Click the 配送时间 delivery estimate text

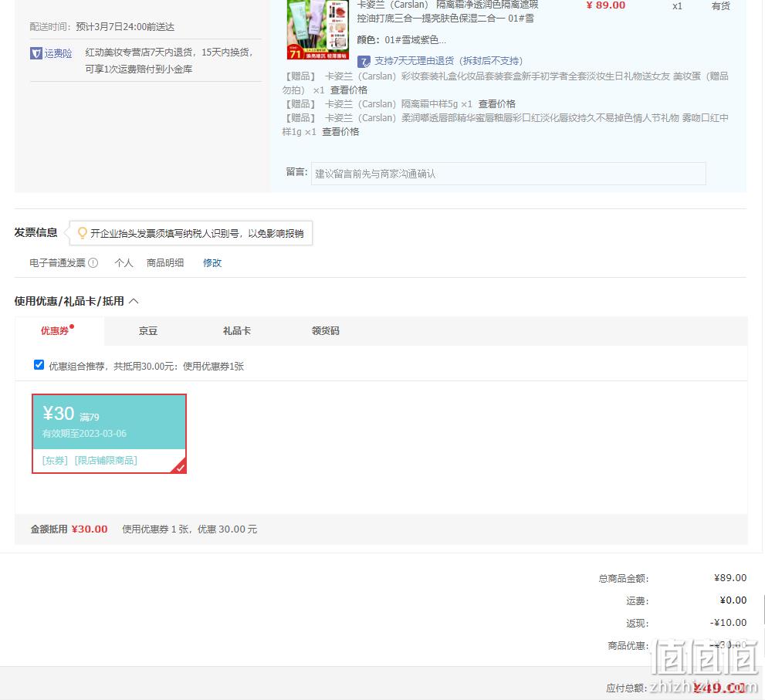102,27
